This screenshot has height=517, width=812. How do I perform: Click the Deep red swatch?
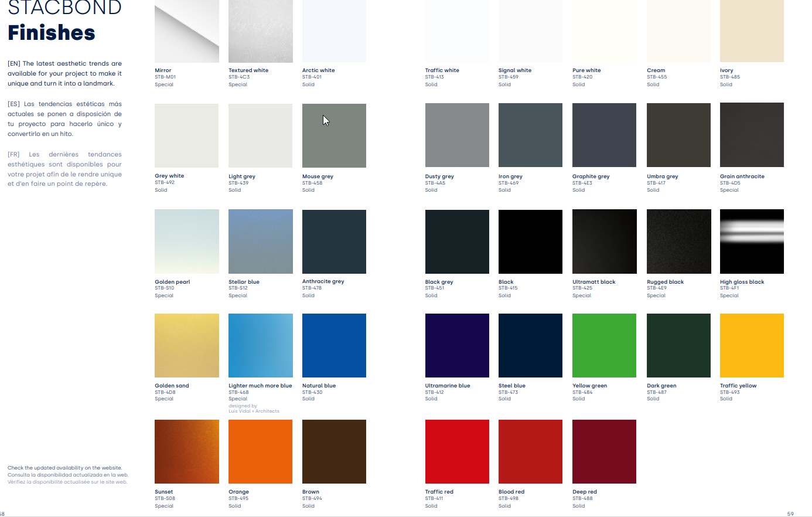point(604,451)
